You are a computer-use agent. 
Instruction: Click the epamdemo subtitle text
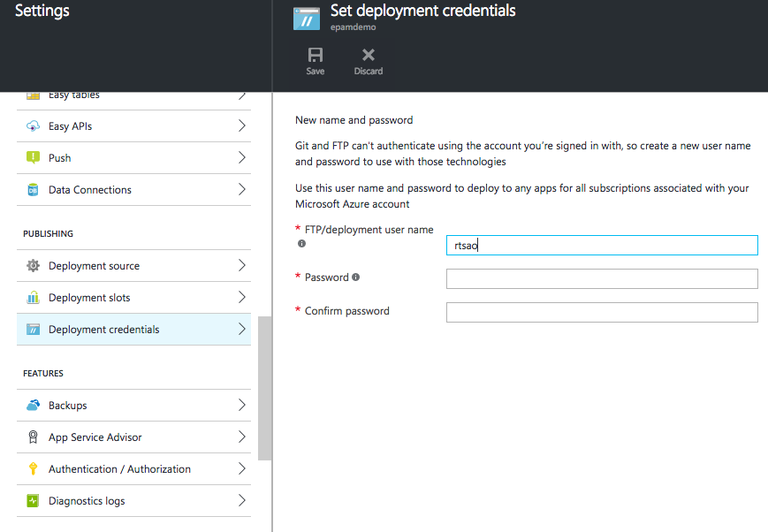coord(354,27)
